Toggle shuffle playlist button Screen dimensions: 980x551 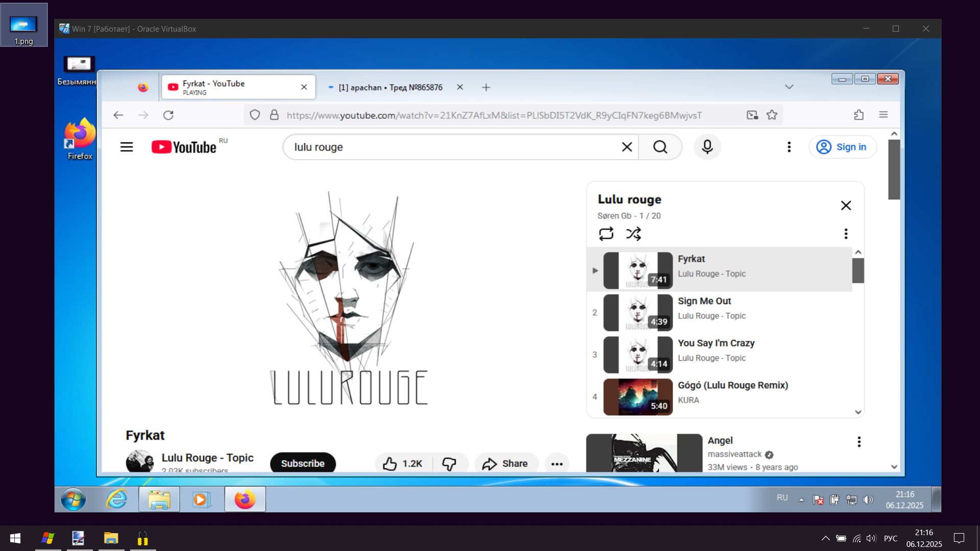[x=633, y=234]
